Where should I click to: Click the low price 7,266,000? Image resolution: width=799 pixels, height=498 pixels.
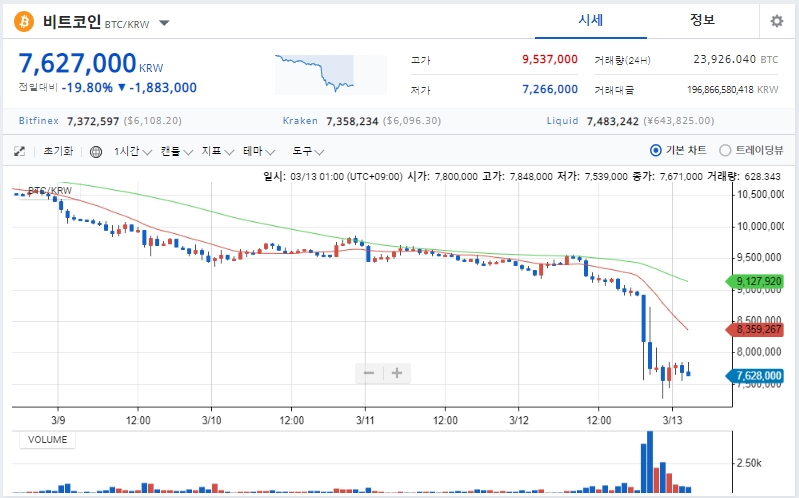click(x=550, y=90)
